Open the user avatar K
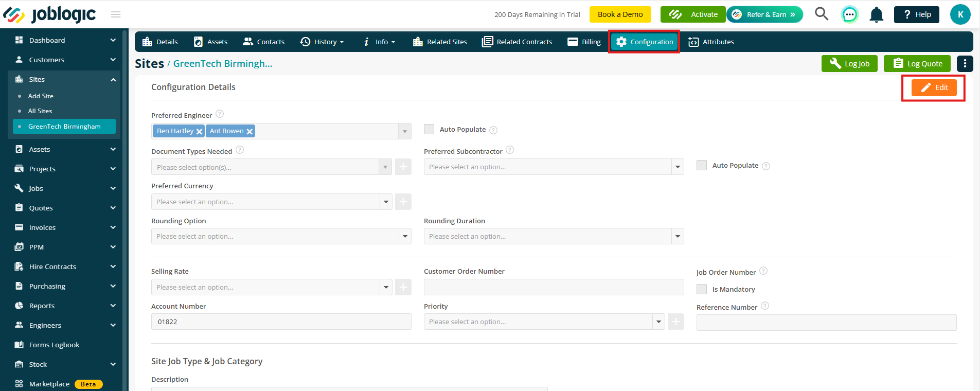The image size is (980, 391). point(960,14)
